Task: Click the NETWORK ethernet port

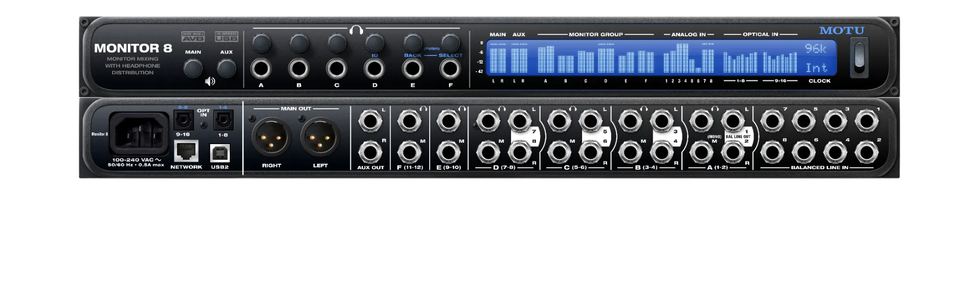Action: (186, 151)
